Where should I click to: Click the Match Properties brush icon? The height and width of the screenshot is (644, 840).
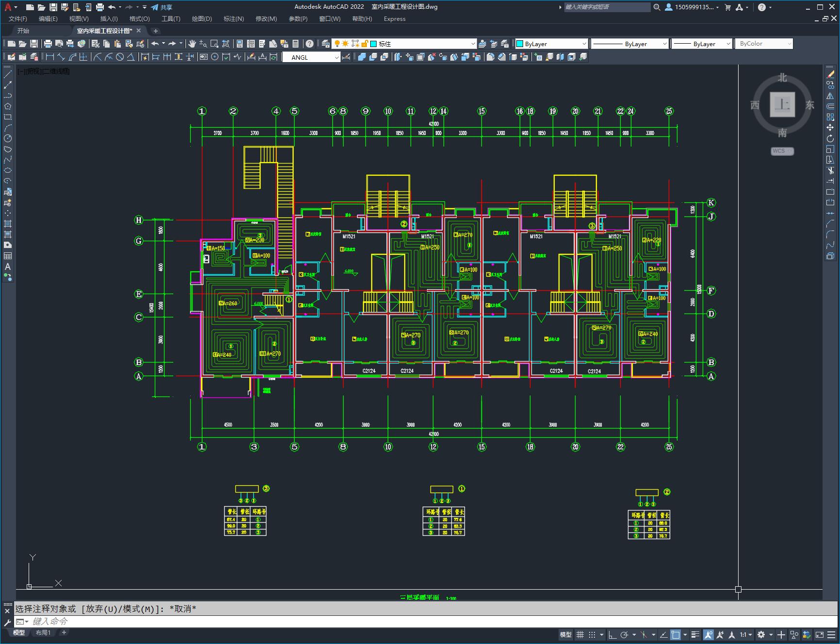129,44
